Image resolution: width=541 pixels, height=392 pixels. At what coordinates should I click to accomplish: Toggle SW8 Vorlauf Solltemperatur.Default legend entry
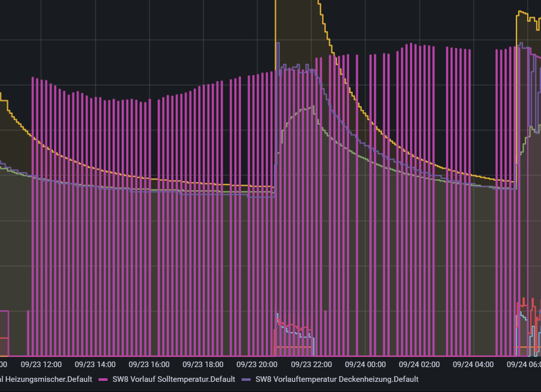pos(174,379)
